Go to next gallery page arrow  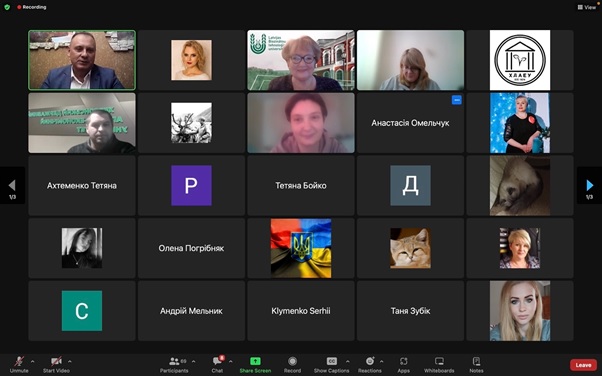pos(589,186)
